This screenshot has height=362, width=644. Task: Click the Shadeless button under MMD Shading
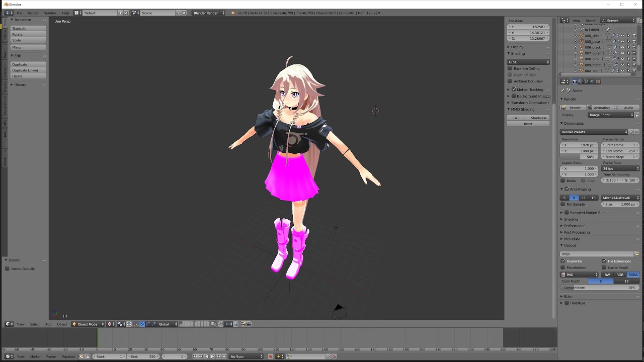[x=538, y=118]
